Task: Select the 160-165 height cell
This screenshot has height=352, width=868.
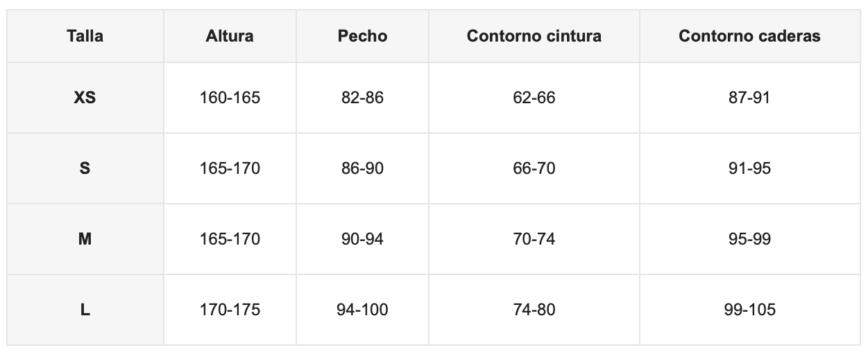Action: point(230,98)
